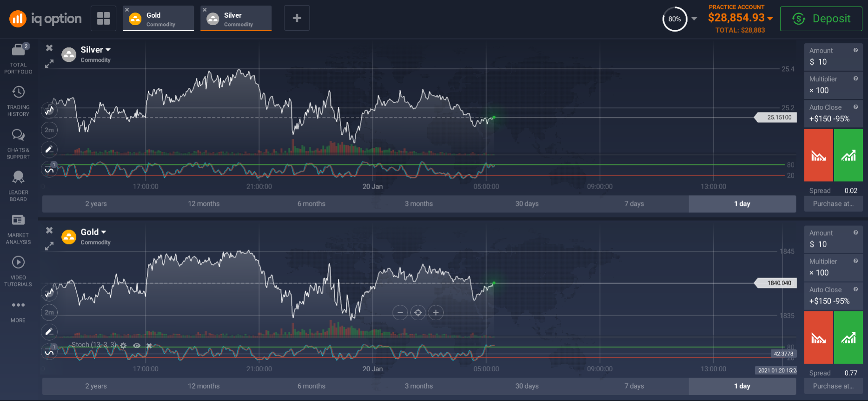The width and height of the screenshot is (868, 401).
Task: Sell Gold with red down button
Action: [819, 338]
